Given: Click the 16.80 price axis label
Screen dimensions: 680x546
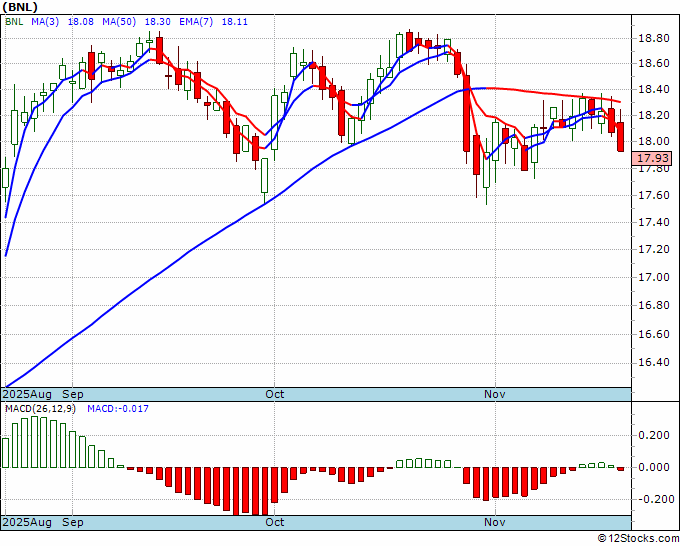Looking at the screenshot, I should (x=654, y=305).
